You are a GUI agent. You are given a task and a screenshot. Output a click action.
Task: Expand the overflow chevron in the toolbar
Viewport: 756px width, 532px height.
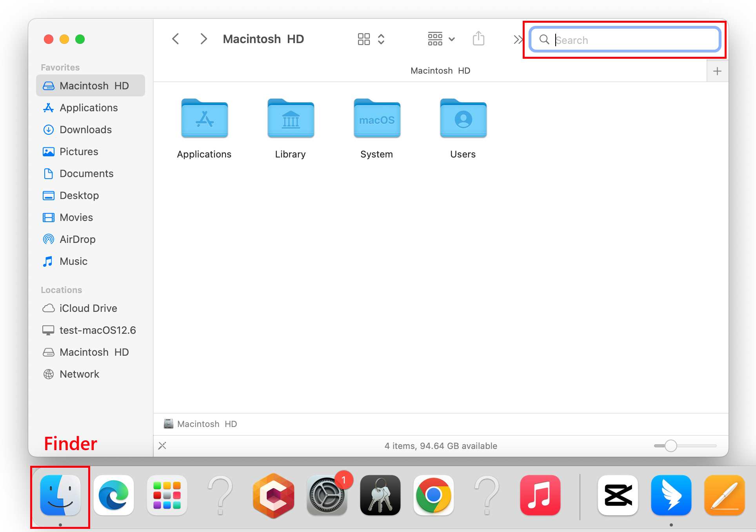point(517,38)
